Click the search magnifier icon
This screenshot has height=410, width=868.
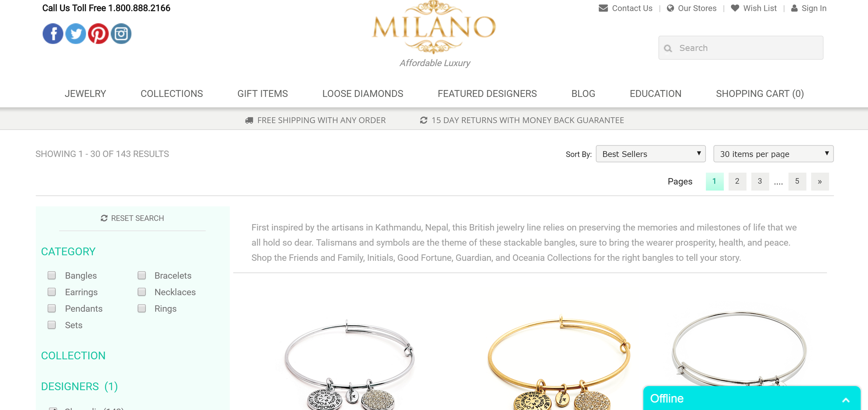(668, 48)
